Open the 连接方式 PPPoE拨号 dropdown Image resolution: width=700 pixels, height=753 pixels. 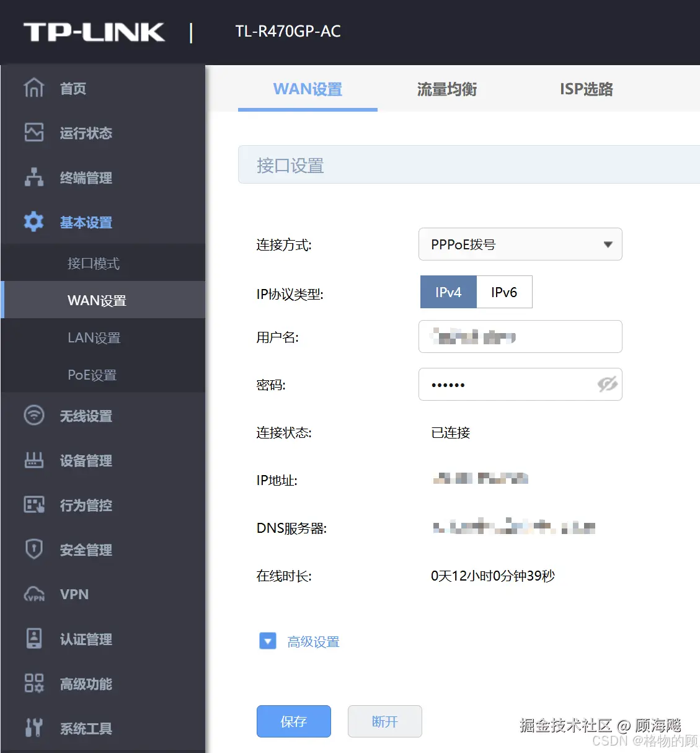coord(520,244)
